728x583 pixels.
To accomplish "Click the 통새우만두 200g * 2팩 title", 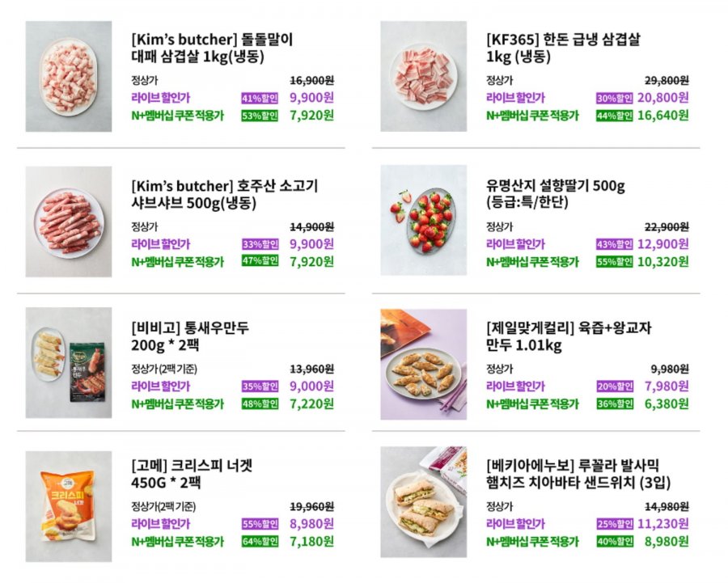I will [x=191, y=336].
